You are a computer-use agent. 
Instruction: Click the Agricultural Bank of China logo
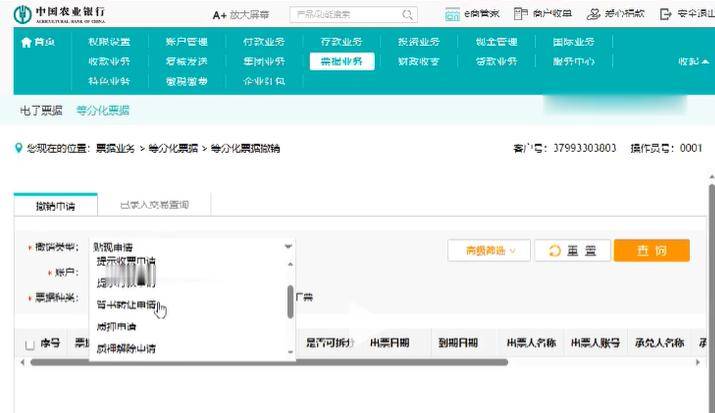20,14
